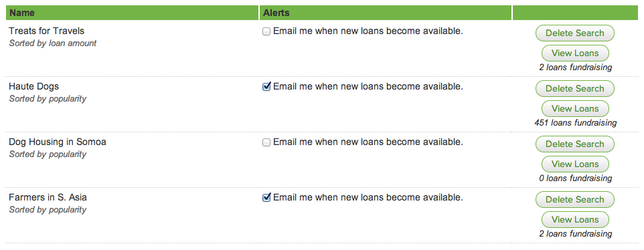Select the Treats for Travels search name
The image size is (644, 250).
click(x=46, y=31)
